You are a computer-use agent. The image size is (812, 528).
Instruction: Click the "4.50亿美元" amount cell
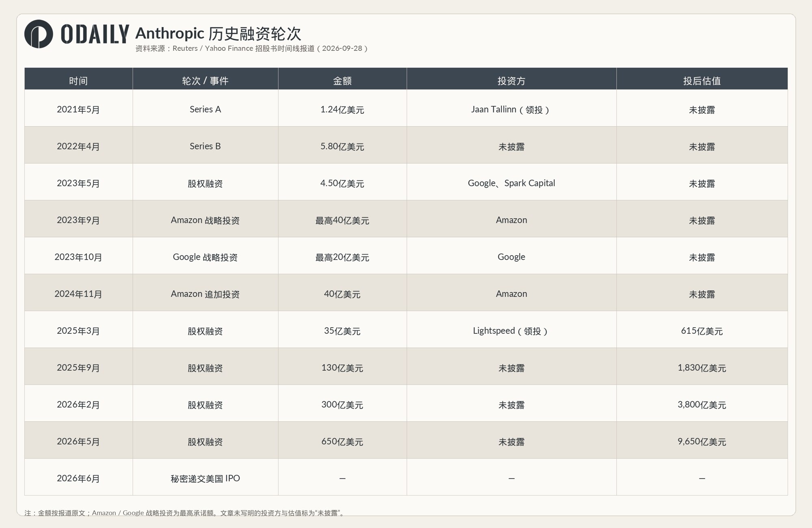tap(342, 182)
